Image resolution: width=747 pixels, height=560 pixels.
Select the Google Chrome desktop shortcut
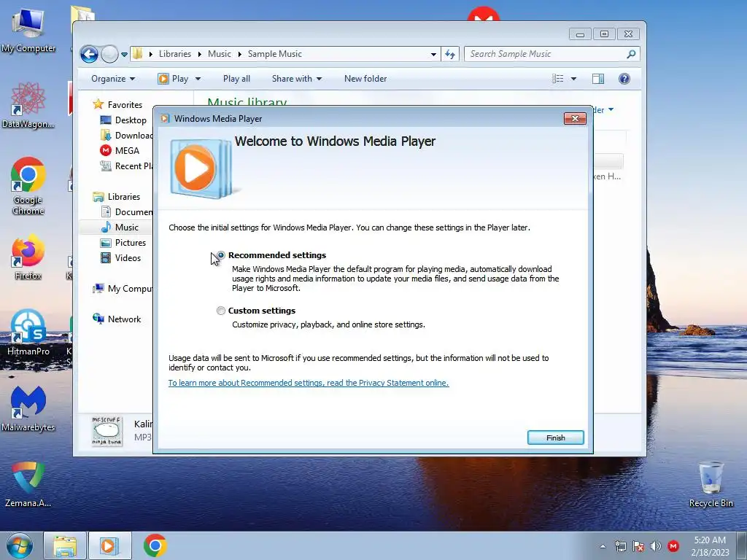coord(28,186)
